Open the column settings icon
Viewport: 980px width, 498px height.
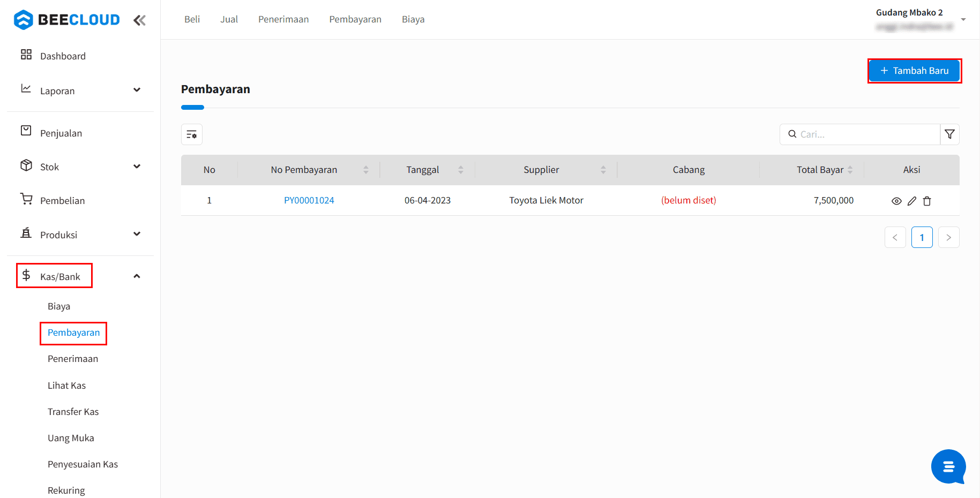click(x=192, y=134)
